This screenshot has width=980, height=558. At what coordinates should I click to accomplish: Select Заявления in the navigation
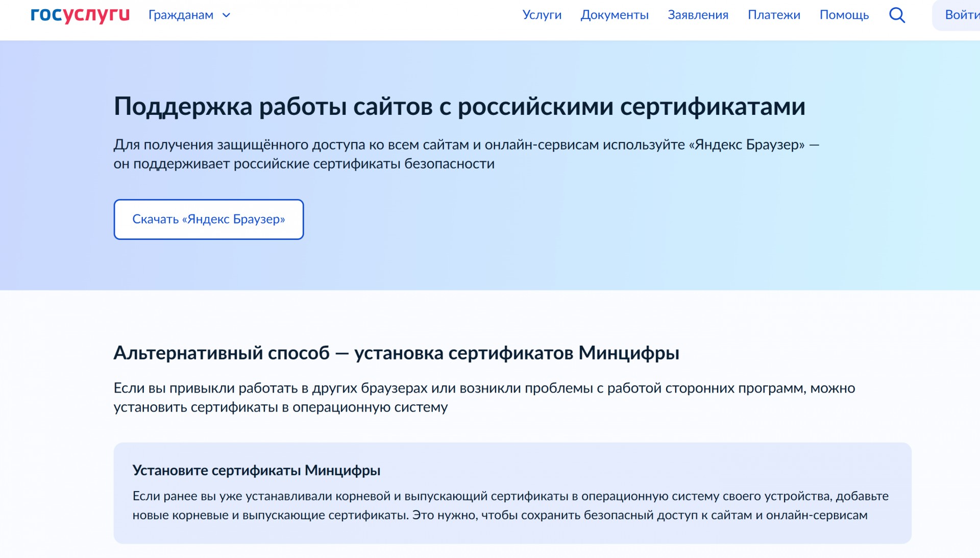tap(698, 15)
